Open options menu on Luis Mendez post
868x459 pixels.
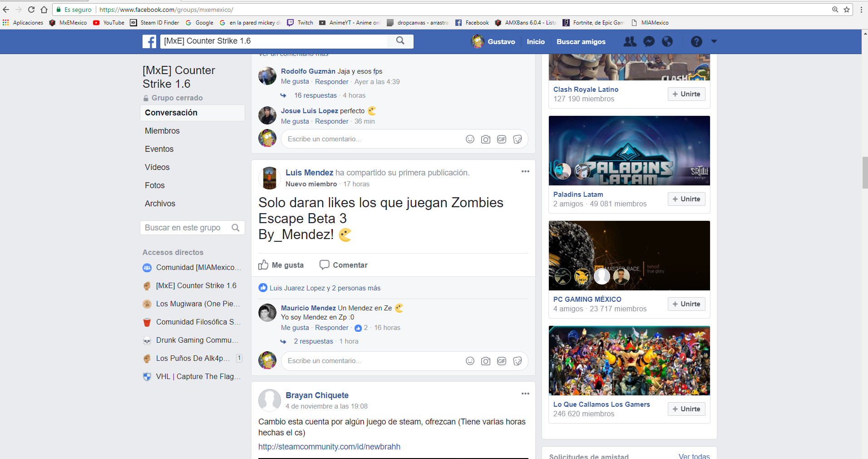coord(525,171)
